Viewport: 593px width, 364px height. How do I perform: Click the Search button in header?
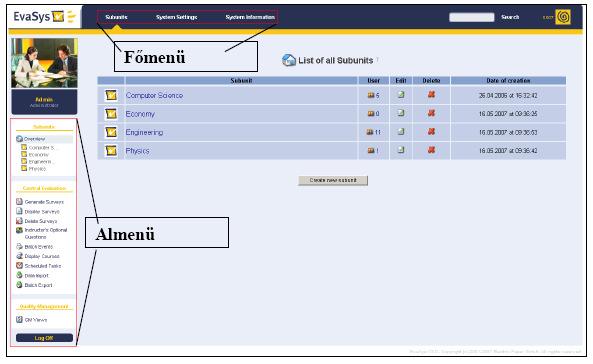tap(510, 17)
